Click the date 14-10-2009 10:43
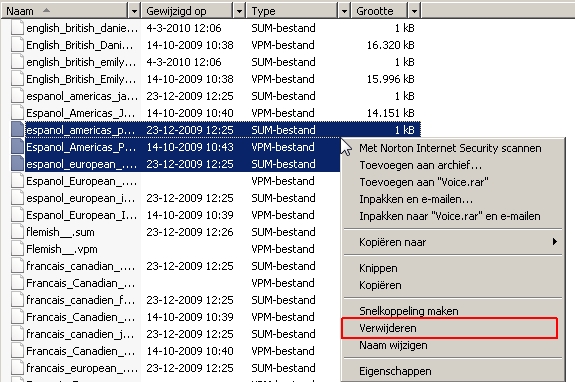 click(x=190, y=147)
